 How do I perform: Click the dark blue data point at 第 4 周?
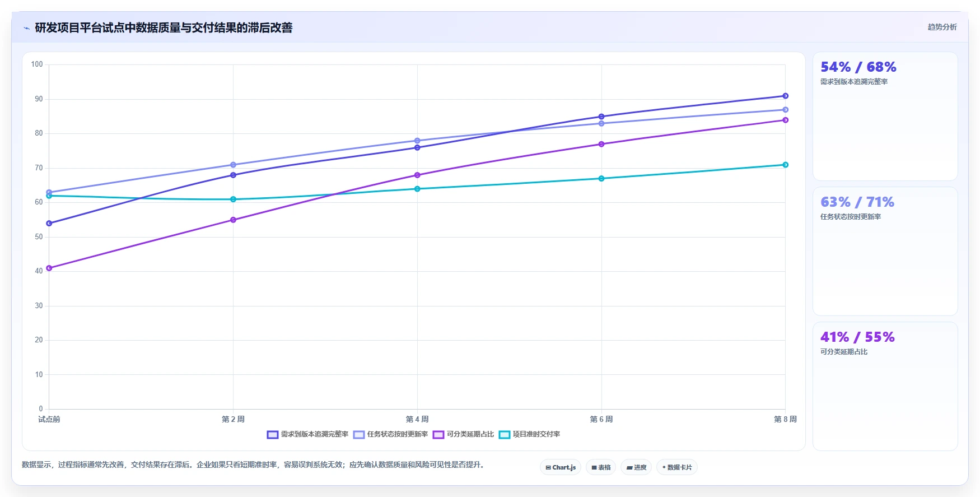417,147
